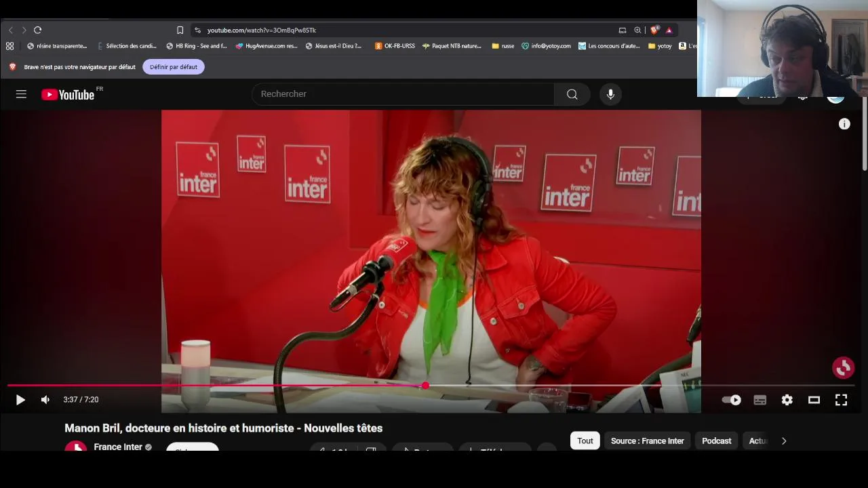The width and height of the screenshot is (868, 488).
Task: Open the 'Jésus est-il Dieu ?' bookmark
Action: (334, 46)
